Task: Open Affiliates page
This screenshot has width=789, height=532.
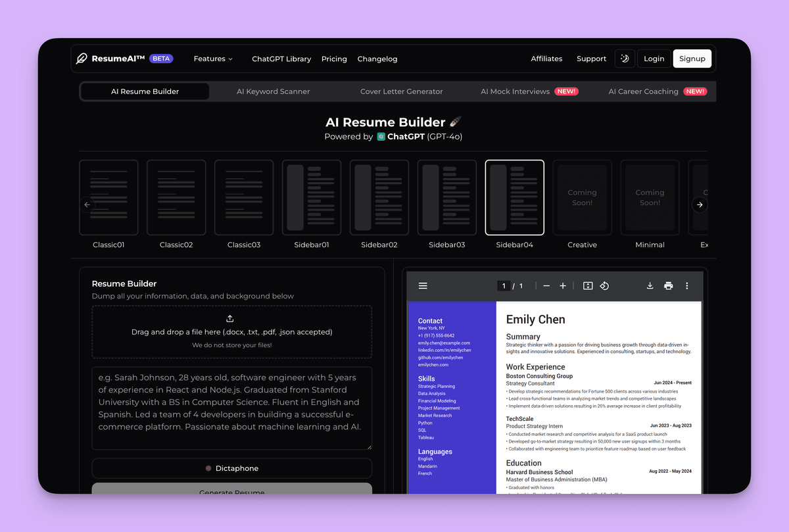Action: pyautogui.click(x=546, y=59)
